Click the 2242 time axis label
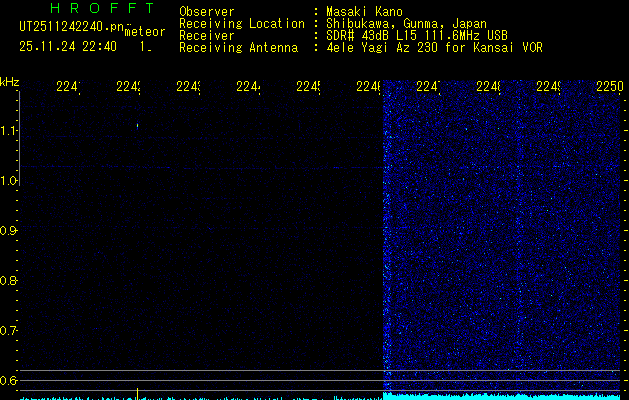The width and height of the screenshot is (629, 400). coord(128,86)
